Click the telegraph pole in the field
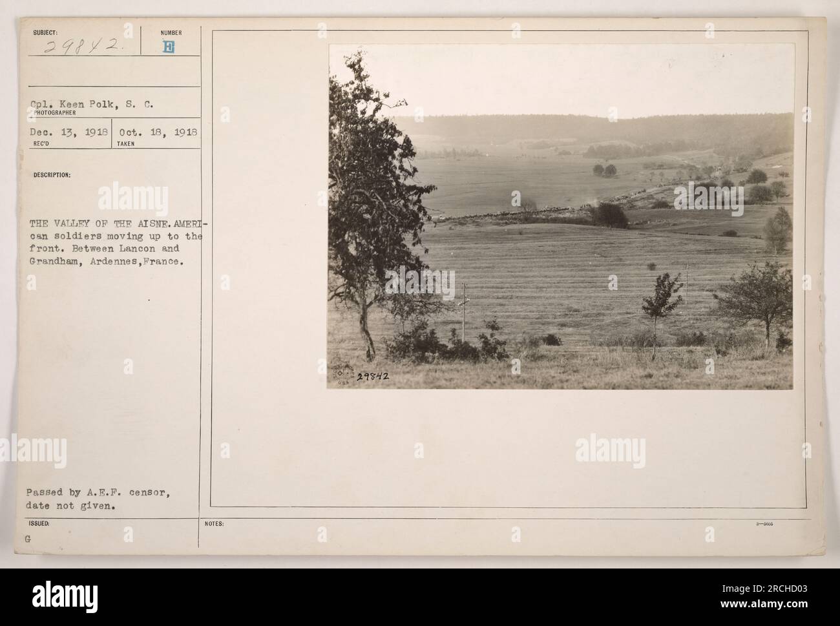The width and height of the screenshot is (840, 626). click(x=463, y=312)
